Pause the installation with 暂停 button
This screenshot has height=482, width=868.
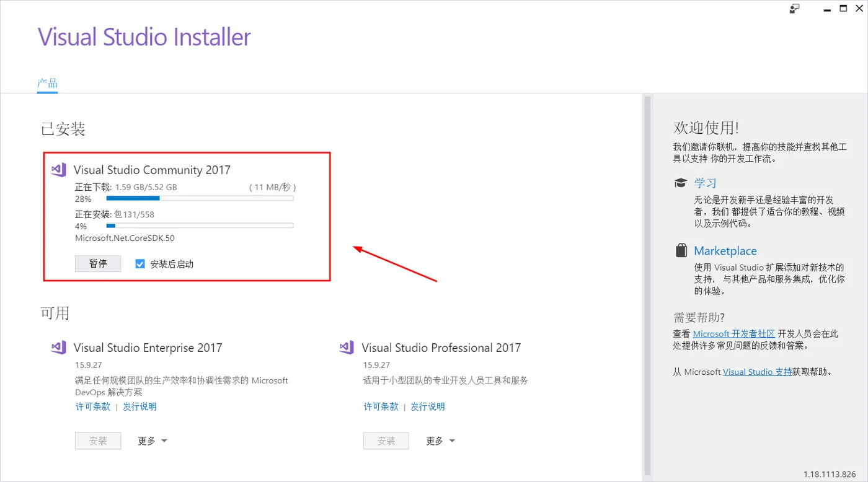pyautogui.click(x=98, y=263)
